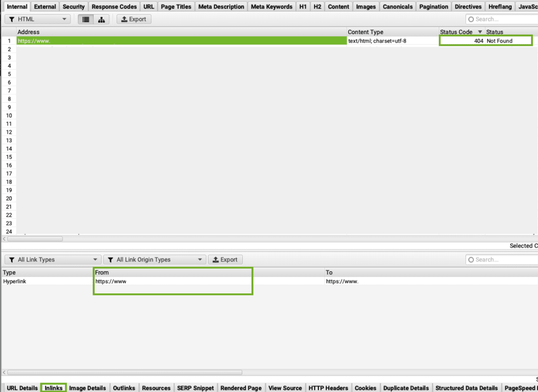538x392 pixels.
Task: Select row number 12
Action: (9, 132)
